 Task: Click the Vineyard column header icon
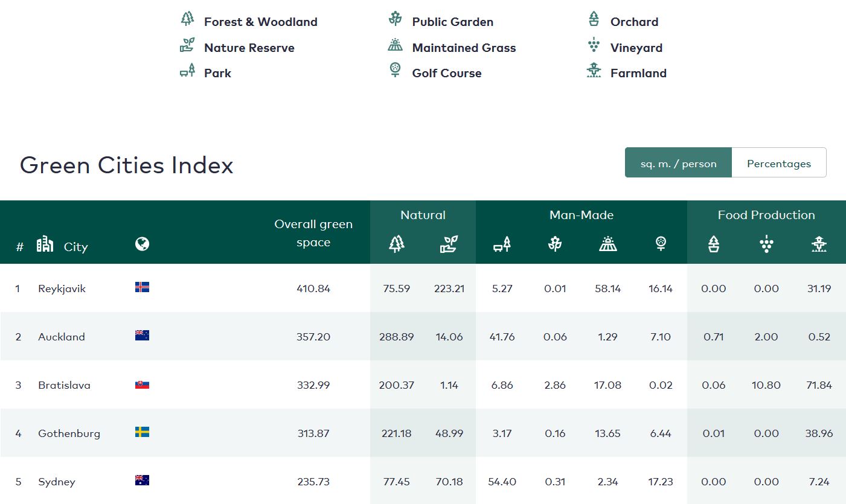[x=766, y=244]
